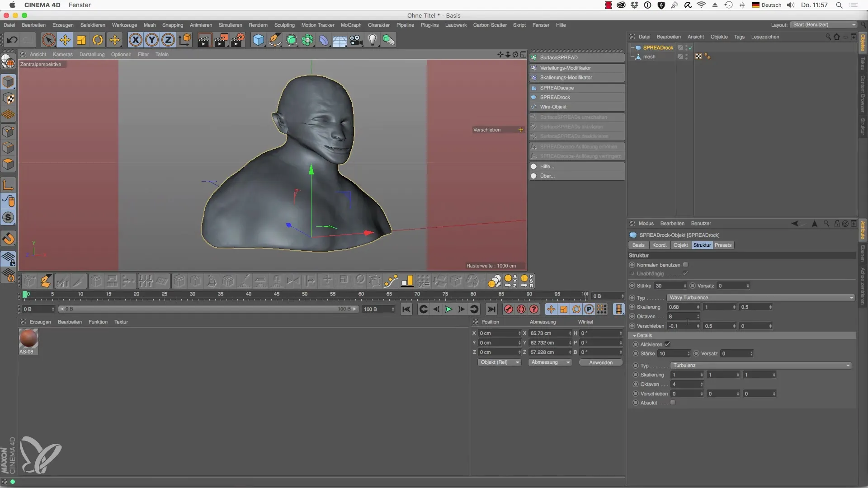Click the SPREADscape entry
Image resolution: width=868 pixels, height=488 pixels.
click(x=577, y=88)
